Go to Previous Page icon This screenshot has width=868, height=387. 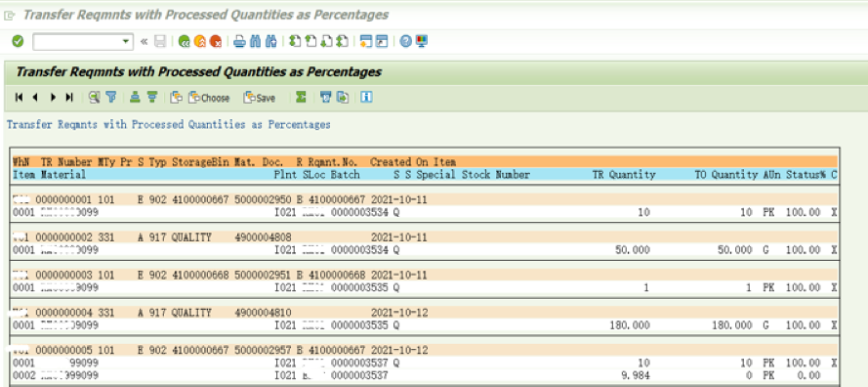click(x=310, y=42)
